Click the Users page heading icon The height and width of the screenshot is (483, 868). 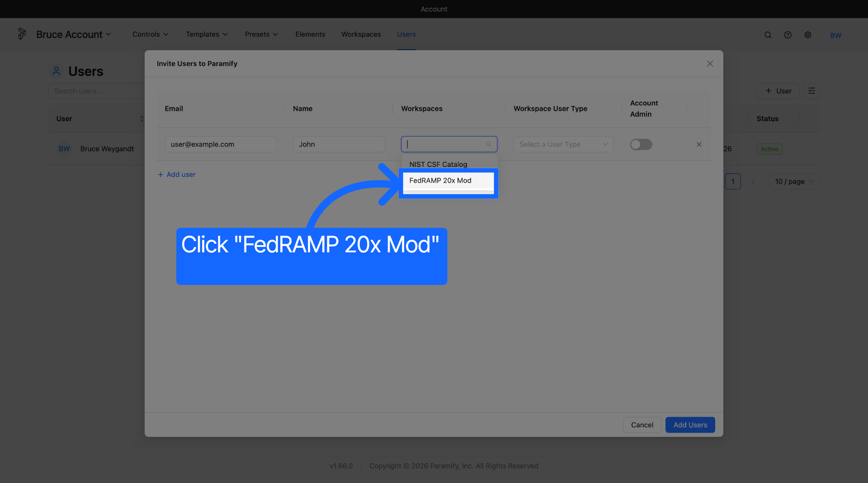56,71
